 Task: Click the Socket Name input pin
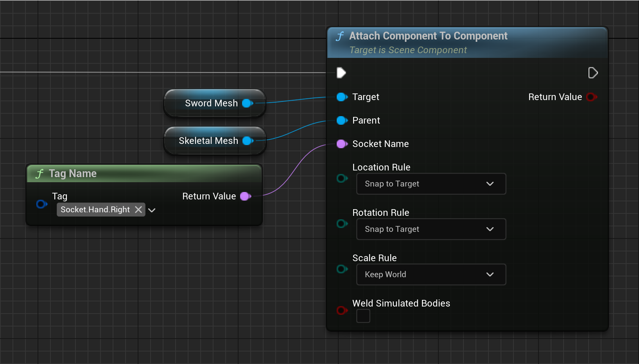pos(342,144)
